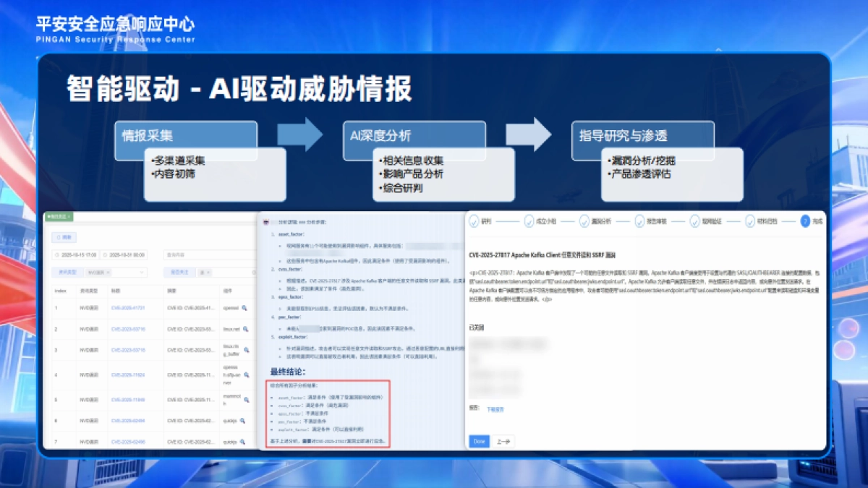Click the clock icon in the end date field
Screen dimensions: 868x488
[105, 255]
